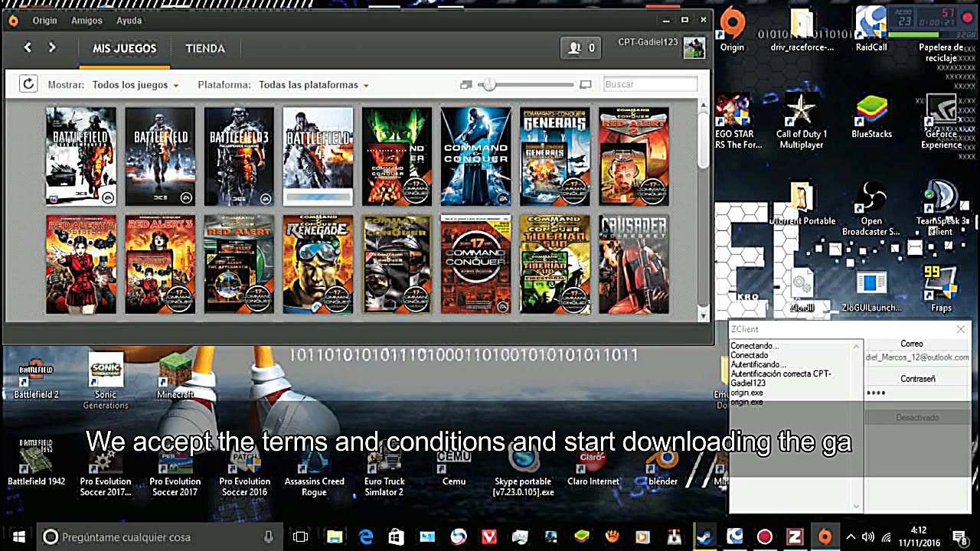Click the large thumbnails size icon
Viewport: 980px width, 551px height.
click(x=586, y=85)
